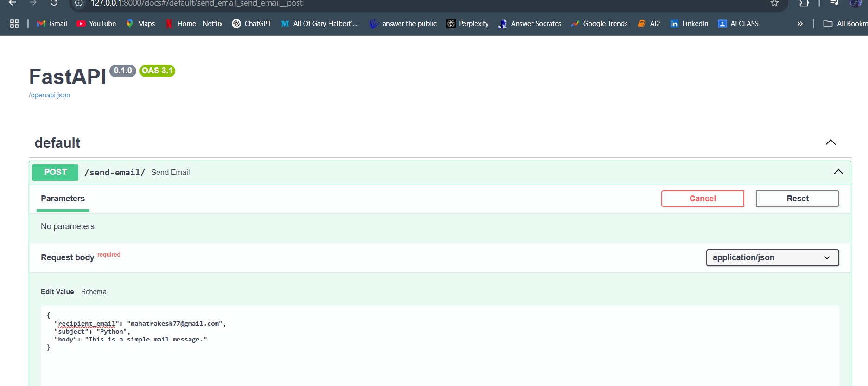868x386 pixels.
Task: Open the AI CLASS bookmark
Action: tap(738, 24)
